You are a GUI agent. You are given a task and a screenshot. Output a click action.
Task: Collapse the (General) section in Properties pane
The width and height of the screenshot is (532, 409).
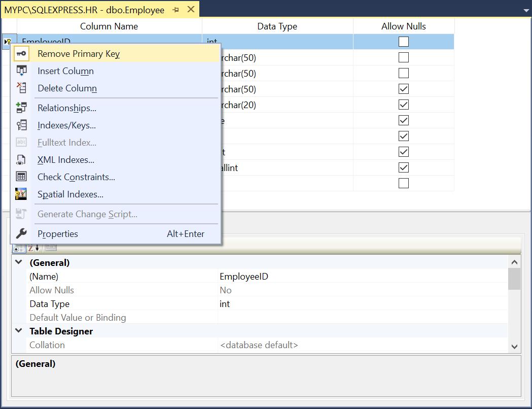[18, 262]
